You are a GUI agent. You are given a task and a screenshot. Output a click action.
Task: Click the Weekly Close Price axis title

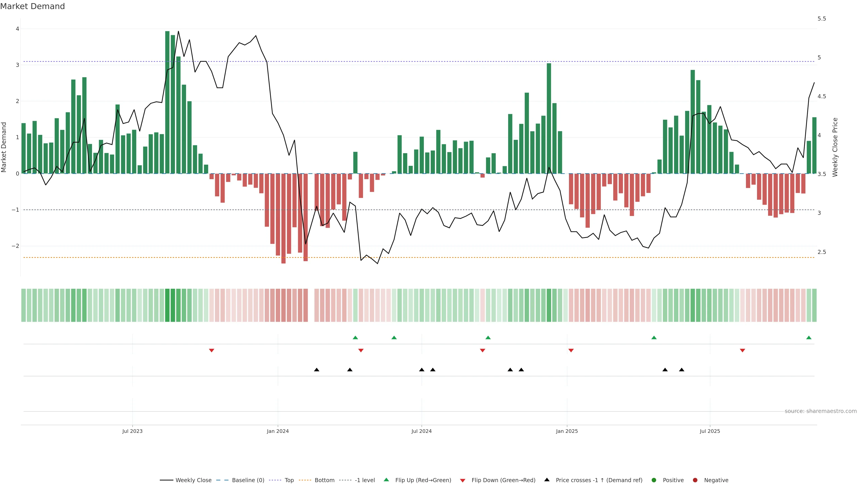(x=835, y=147)
